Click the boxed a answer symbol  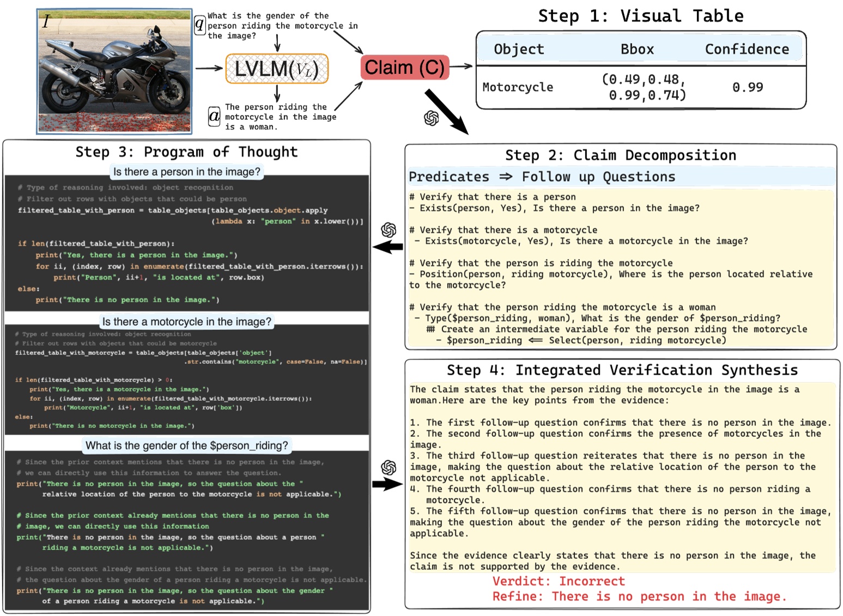tap(215, 116)
